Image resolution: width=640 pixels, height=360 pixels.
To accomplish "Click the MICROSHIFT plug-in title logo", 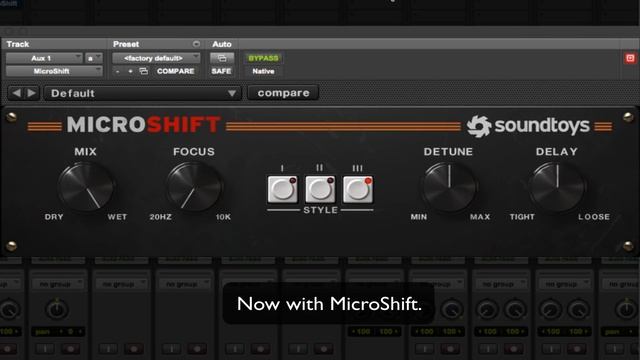I will (144, 124).
